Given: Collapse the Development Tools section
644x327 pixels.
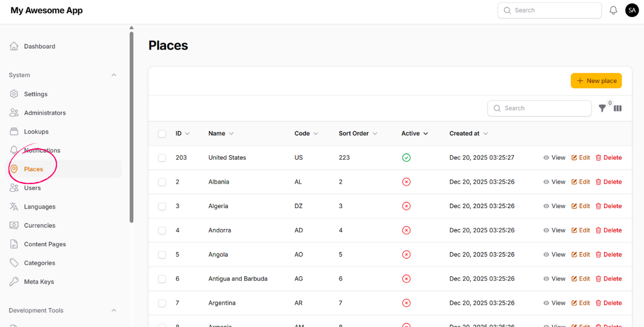Looking at the screenshot, I should (114, 310).
